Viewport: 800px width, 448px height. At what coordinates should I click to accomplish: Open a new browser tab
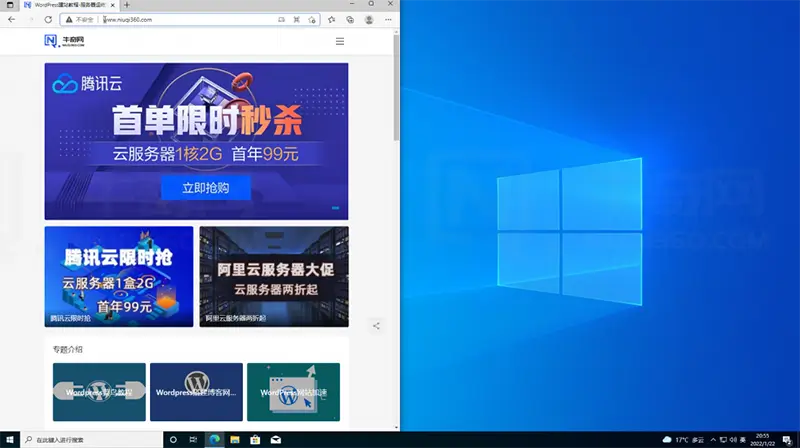coord(127,5)
